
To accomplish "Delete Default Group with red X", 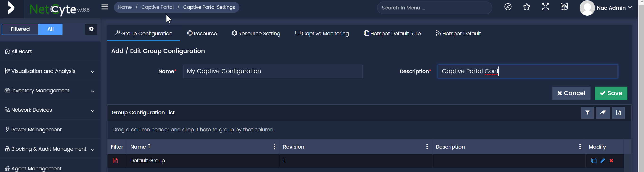I will click(611, 160).
